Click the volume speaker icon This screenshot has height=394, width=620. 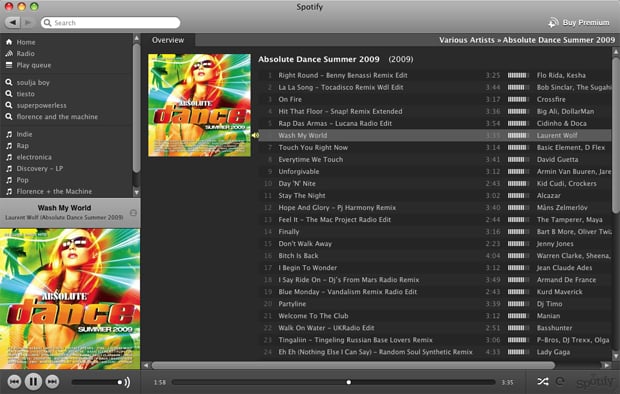point(127,382)
